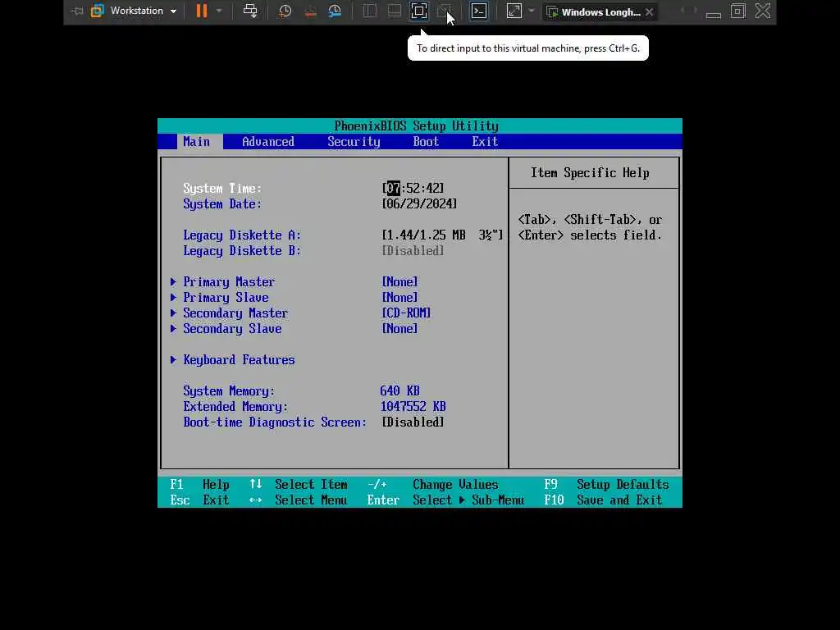This screenshot has width=840, height=630.
Task: Pause the virtual machine
Action: click(202, 11)
